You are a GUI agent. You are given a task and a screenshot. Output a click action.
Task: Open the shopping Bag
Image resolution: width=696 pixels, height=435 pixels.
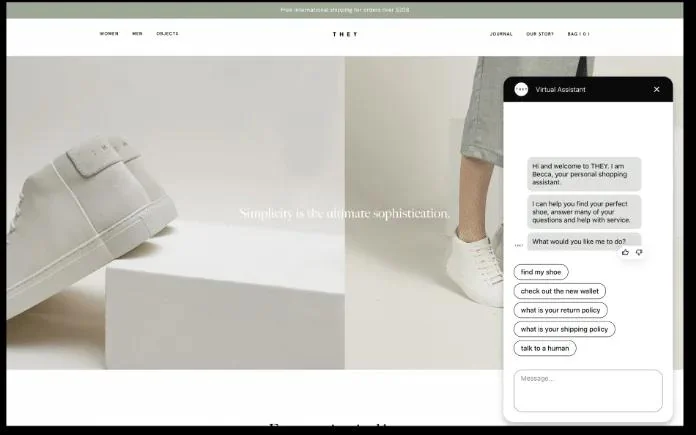click(x=579, y=34)
